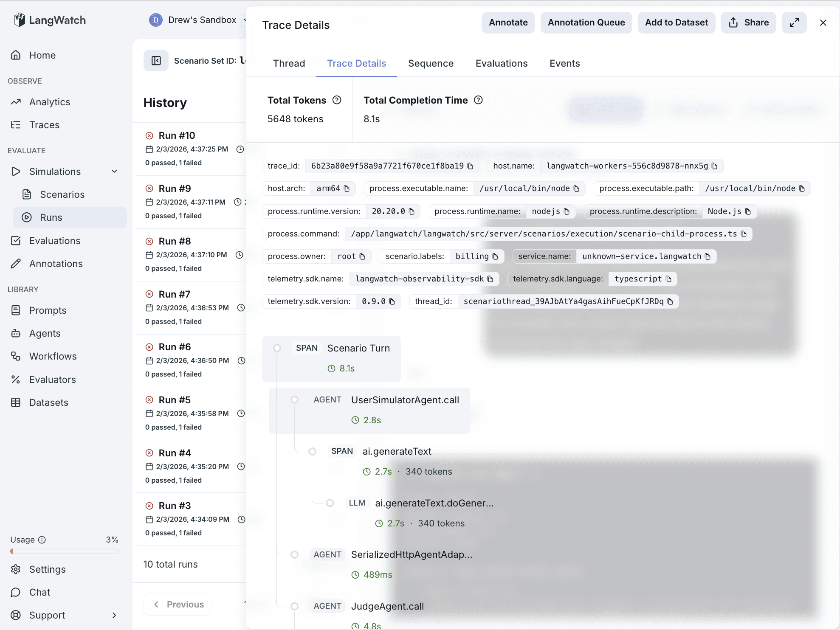840x630 pixels.
Task: Expand the Support submenu arrow
Action: tap(114, 615)
